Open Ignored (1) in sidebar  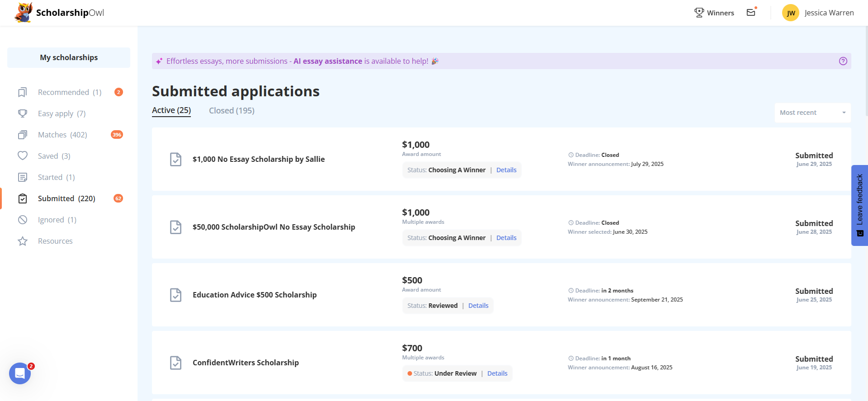[x=57, y=220]
